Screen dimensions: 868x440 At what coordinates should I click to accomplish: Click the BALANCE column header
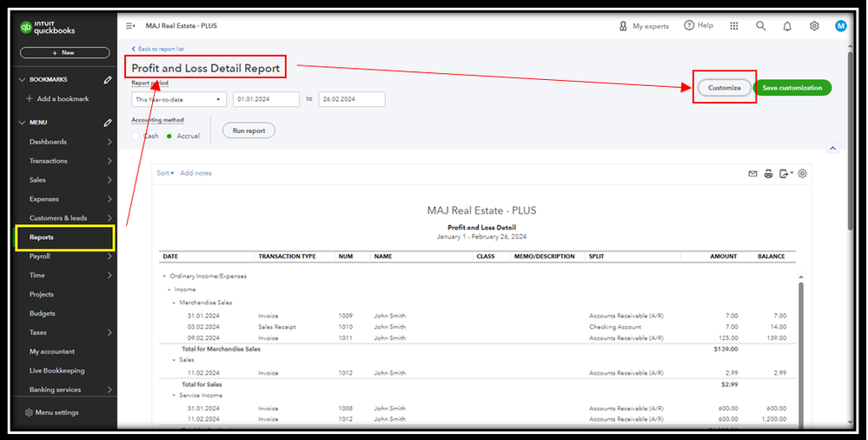772,257
